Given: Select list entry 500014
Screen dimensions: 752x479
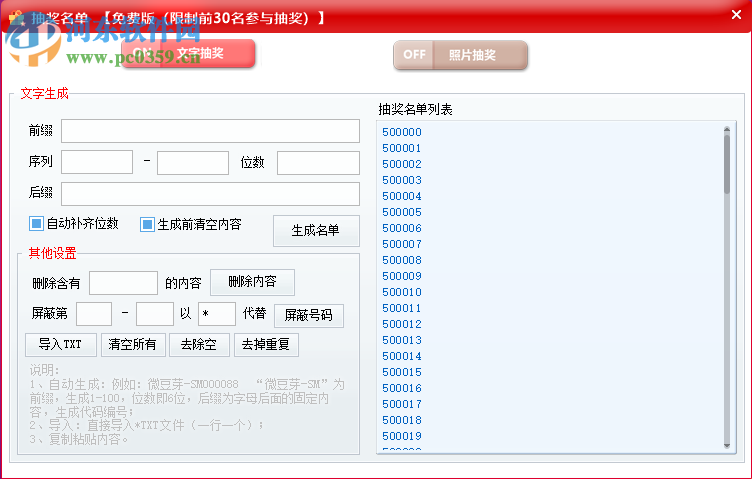Looking at the screenshot, I should 402,356.
